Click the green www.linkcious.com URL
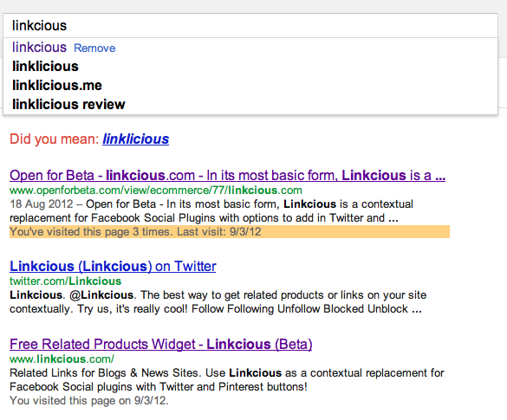Viewport: 507px width, 420px height. tap(62, 359)
